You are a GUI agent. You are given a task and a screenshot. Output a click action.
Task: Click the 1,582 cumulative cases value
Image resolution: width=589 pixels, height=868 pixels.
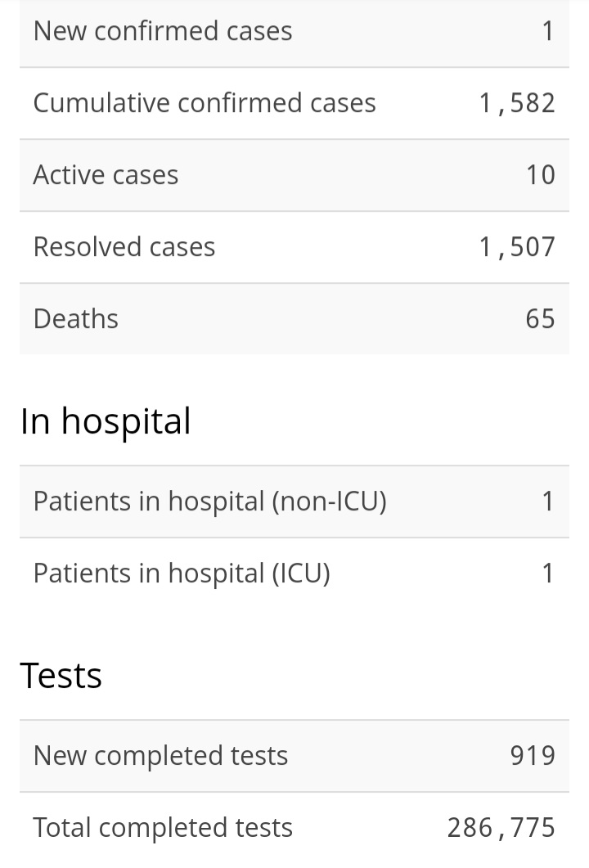click(x=516, y=104)
